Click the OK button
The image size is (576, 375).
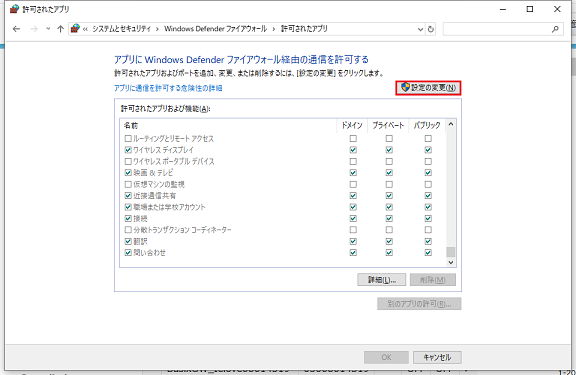(386, 357)
